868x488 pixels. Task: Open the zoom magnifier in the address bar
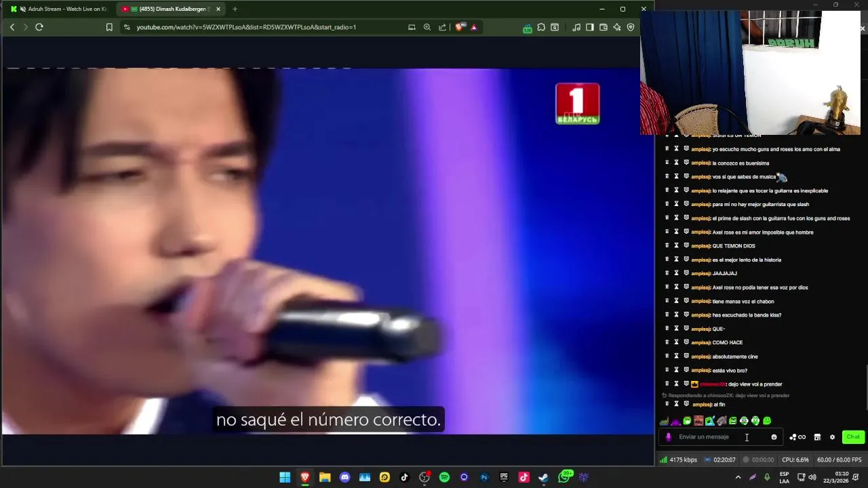[x=427, y=27]
